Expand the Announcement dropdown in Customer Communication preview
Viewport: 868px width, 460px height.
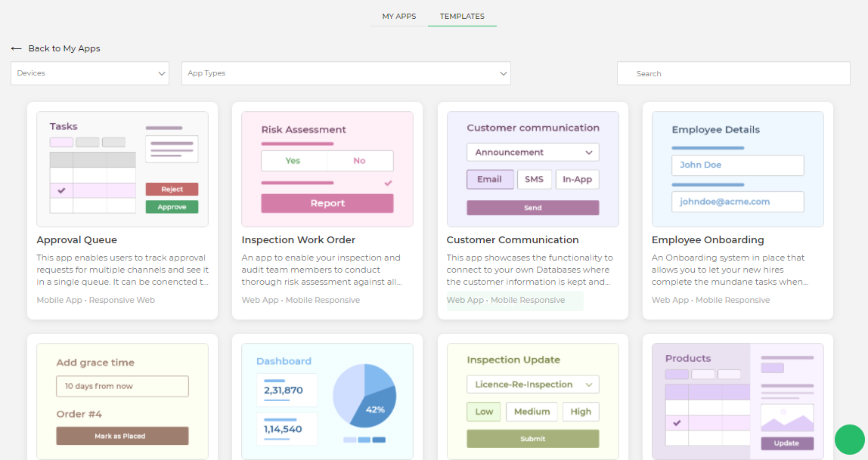532,152
